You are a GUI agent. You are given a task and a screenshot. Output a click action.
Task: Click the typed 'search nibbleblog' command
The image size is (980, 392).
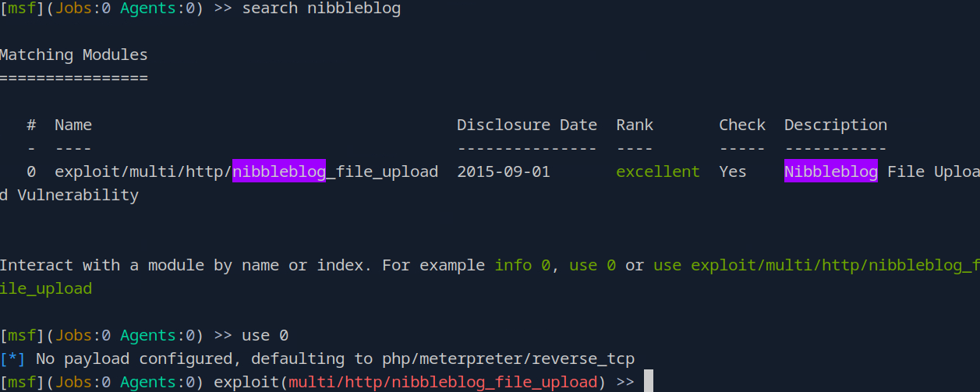click(322, 9)
